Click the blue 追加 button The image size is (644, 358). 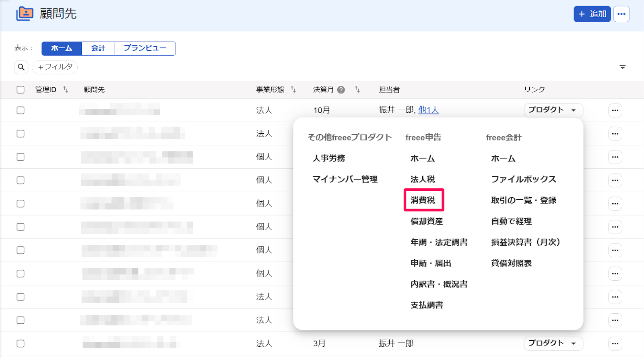592,14
